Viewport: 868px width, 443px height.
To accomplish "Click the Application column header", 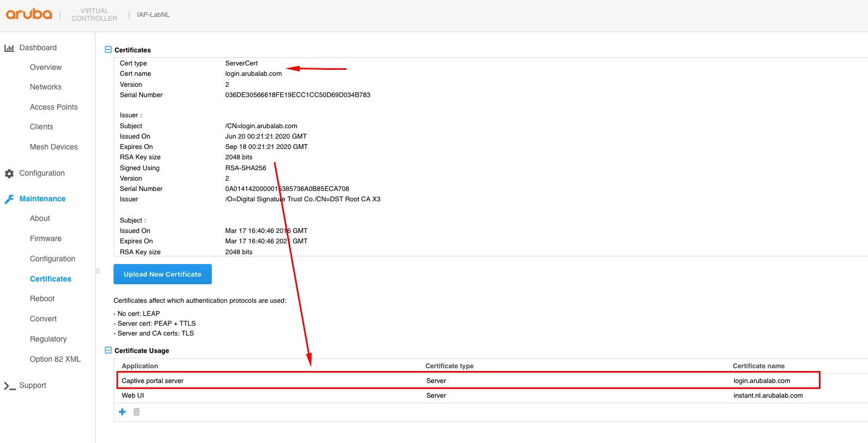I will (x=140, y=366).
